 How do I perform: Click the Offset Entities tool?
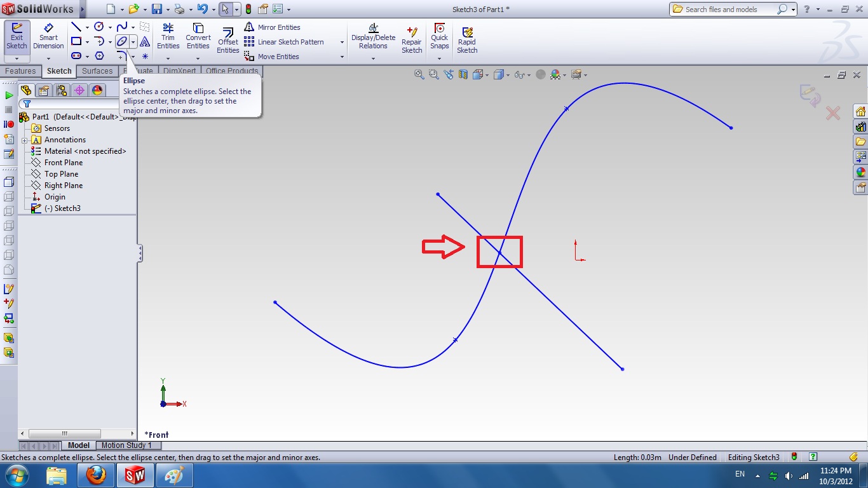[x=228, y=41]
